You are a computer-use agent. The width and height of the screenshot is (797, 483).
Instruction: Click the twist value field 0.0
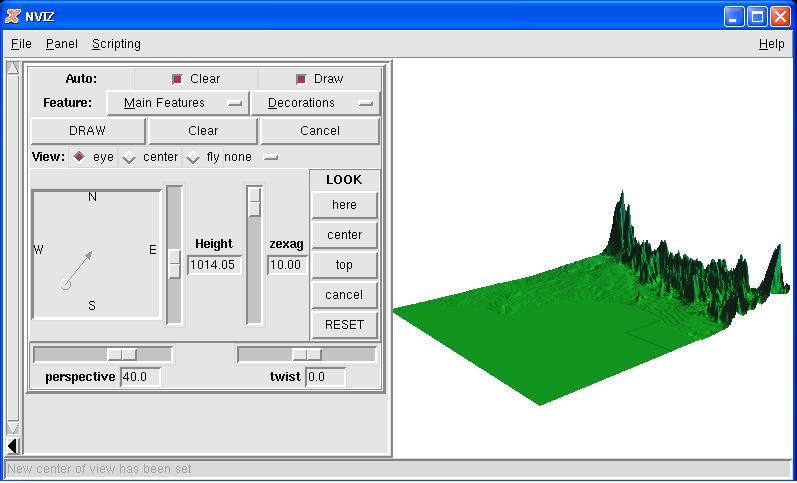(325, 377)
